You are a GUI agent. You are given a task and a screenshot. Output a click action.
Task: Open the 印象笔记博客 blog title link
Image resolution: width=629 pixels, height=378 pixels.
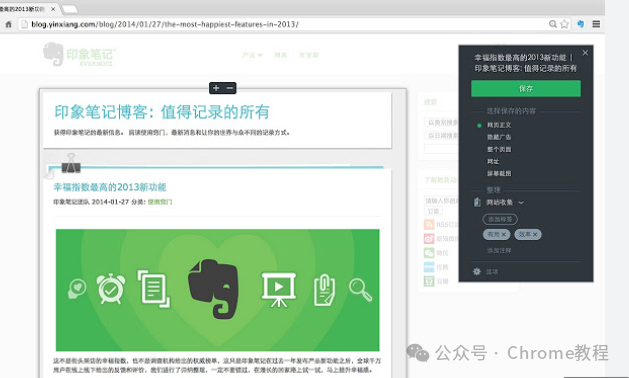click(x=162, y=112)
